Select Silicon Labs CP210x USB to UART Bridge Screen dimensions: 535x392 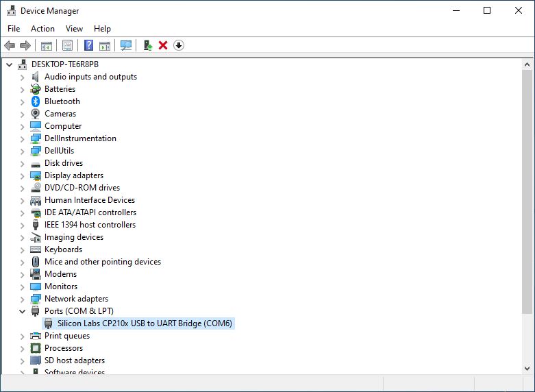[145, 323]
